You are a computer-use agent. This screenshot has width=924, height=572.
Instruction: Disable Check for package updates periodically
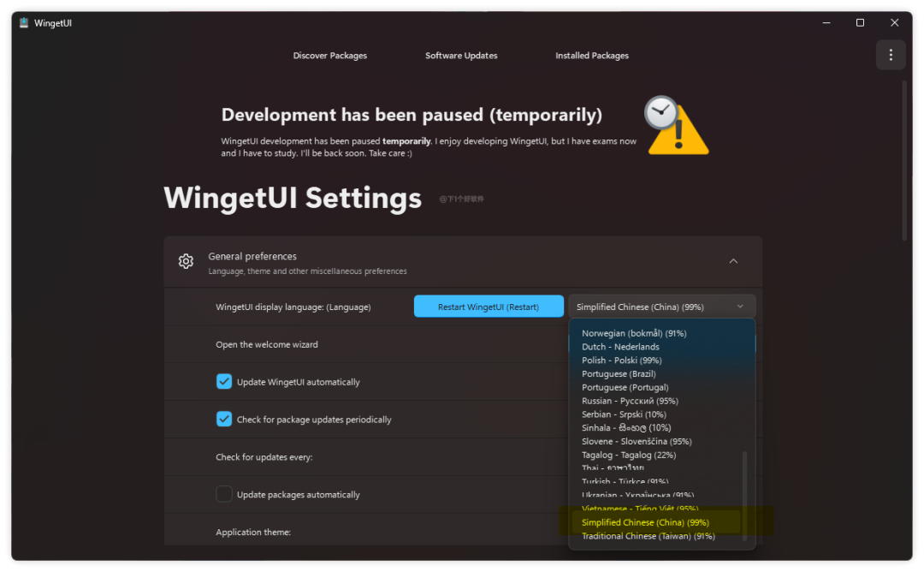click(224, 420)
